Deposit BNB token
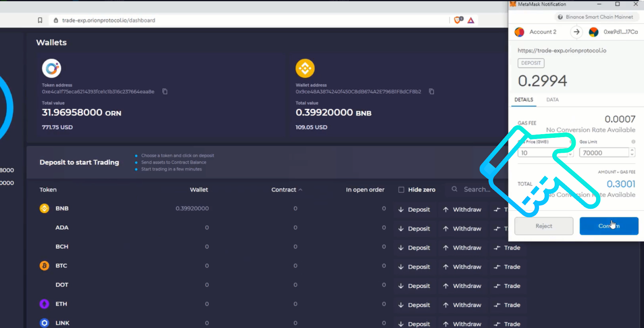The width and height of the screenshot is (644, 328). 414,210
